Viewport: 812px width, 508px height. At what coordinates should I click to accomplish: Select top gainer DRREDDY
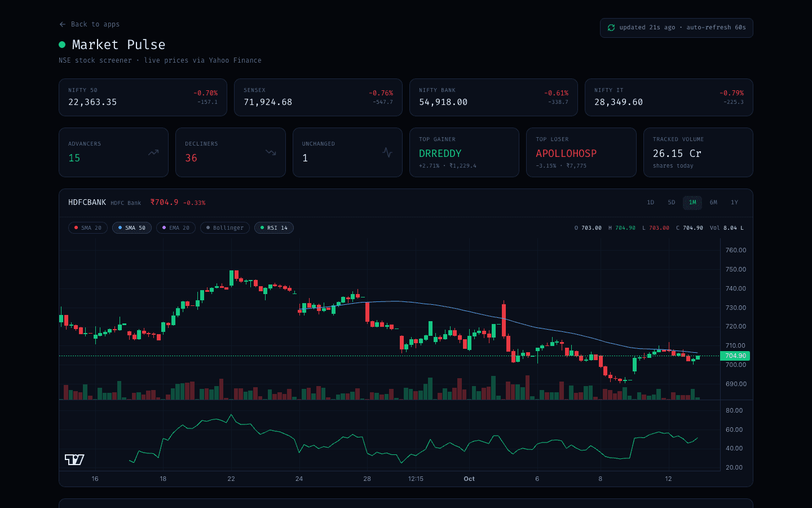tap(440, 154)
